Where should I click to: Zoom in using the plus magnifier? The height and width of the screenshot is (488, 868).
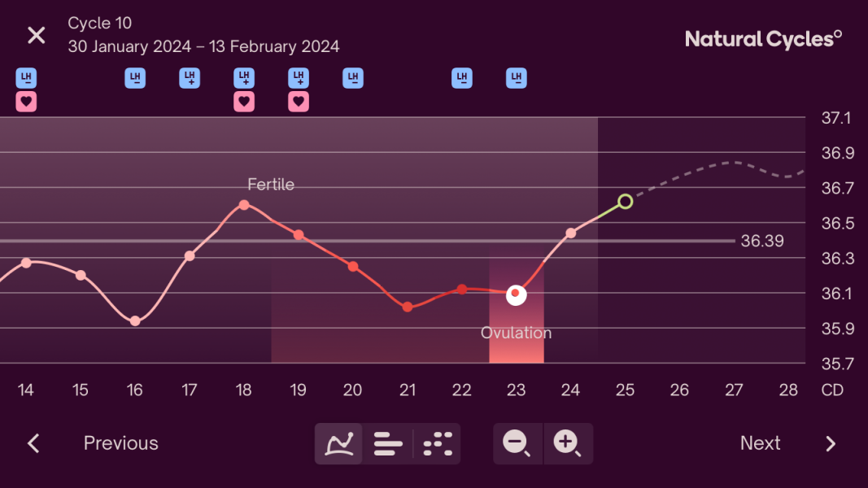click(568, 444)
